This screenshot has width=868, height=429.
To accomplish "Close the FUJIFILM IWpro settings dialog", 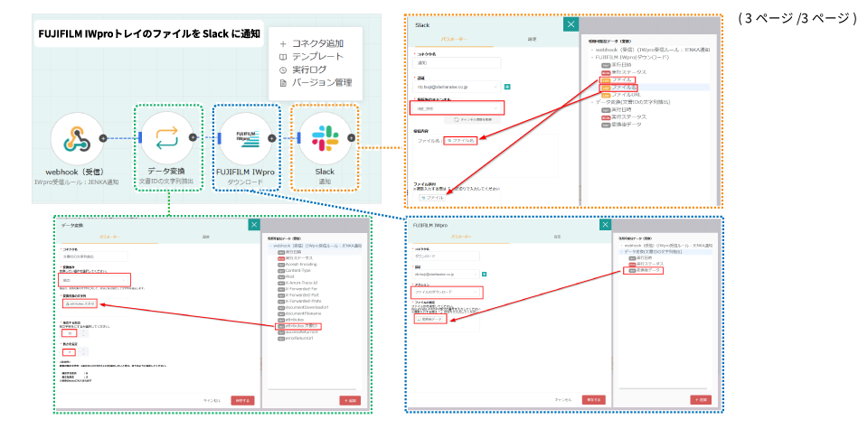I will pyautogui.click(x=605, y=225).
